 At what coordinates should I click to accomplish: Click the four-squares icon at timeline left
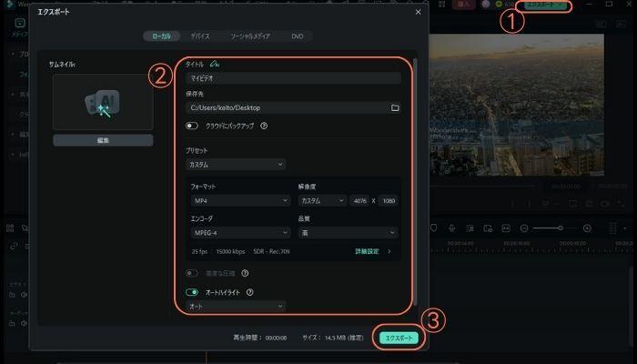10,227
